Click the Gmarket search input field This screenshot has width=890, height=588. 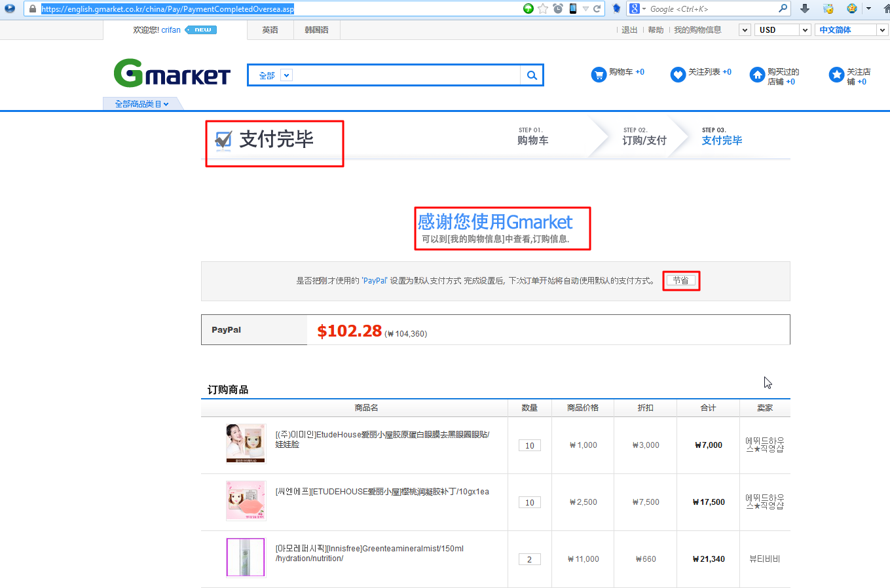[407, 75]
